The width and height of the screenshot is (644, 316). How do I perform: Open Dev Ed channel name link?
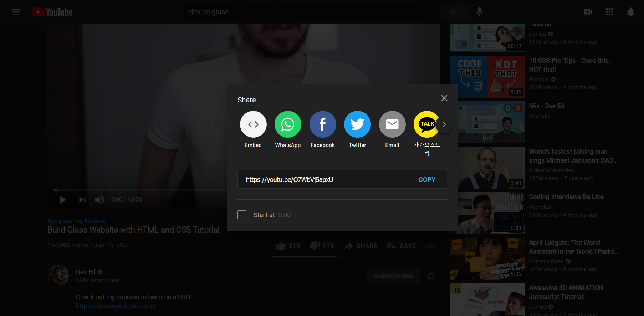[x=86, y=272]
